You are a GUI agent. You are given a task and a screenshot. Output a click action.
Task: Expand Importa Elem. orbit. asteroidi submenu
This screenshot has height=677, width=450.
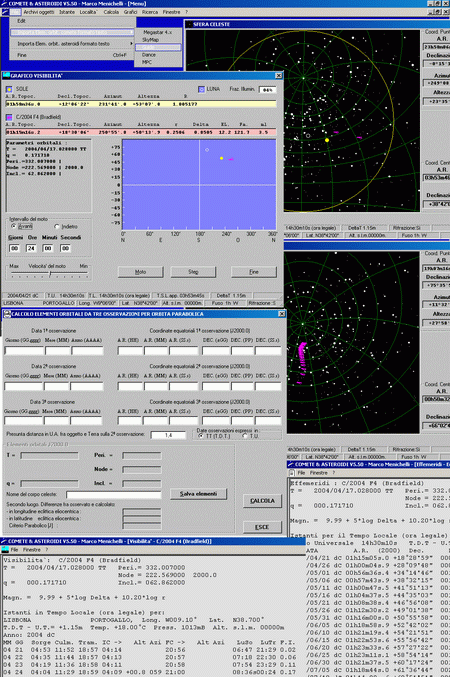pyautogui.click(x=73, y=44)
